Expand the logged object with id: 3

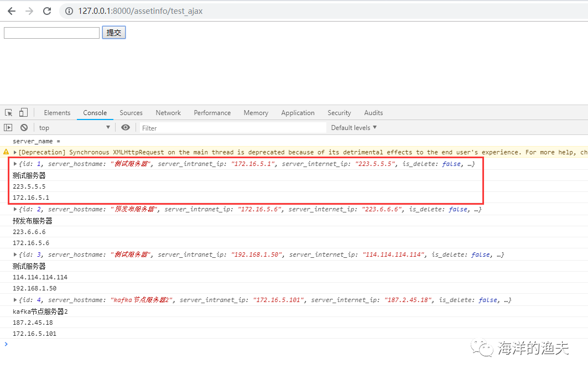15,254
